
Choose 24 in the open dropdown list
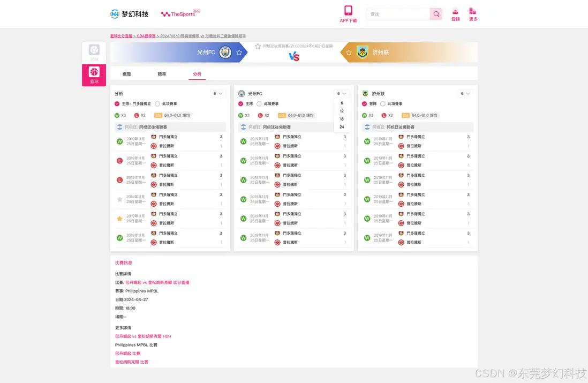(x=342, y=127)
